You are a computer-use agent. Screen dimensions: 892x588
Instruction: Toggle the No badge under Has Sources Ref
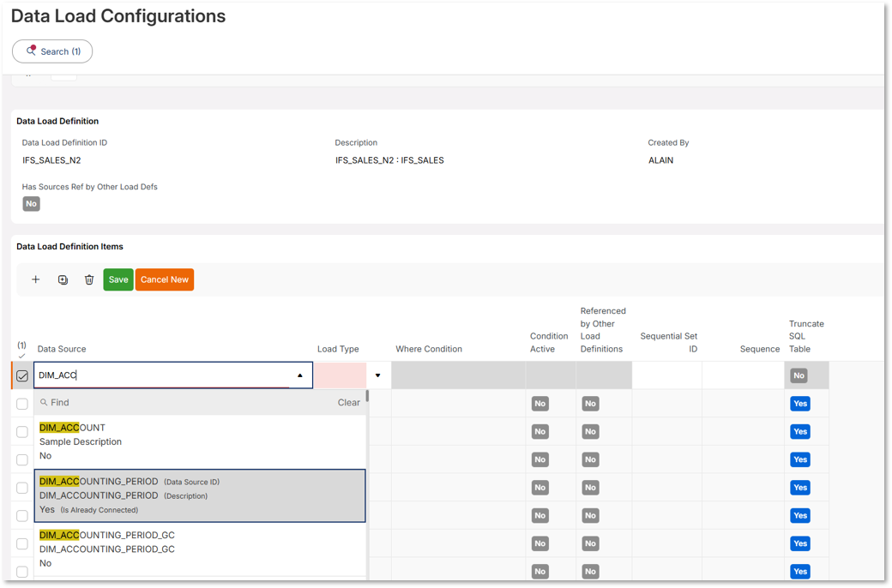click(31, 204)
